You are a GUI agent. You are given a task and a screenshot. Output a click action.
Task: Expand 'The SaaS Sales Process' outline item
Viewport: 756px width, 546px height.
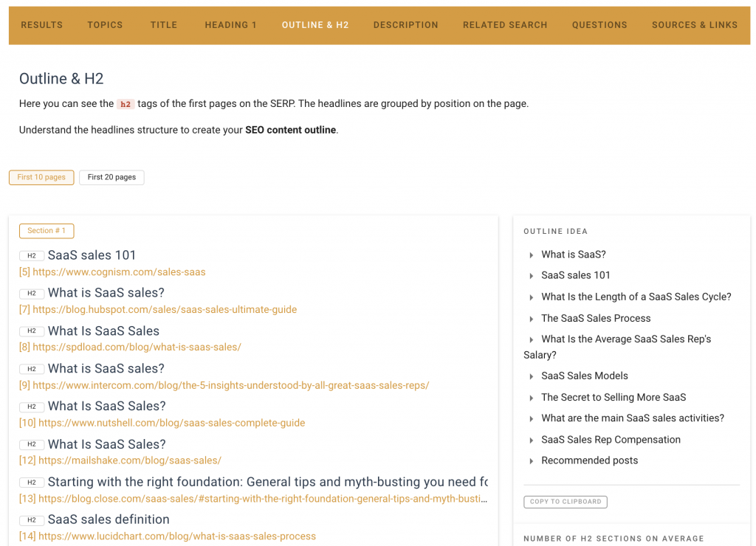pos(532,319)
